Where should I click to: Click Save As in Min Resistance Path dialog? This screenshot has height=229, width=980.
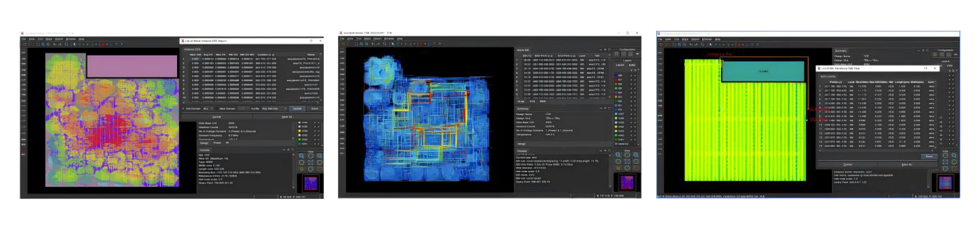tap(906, 165)
